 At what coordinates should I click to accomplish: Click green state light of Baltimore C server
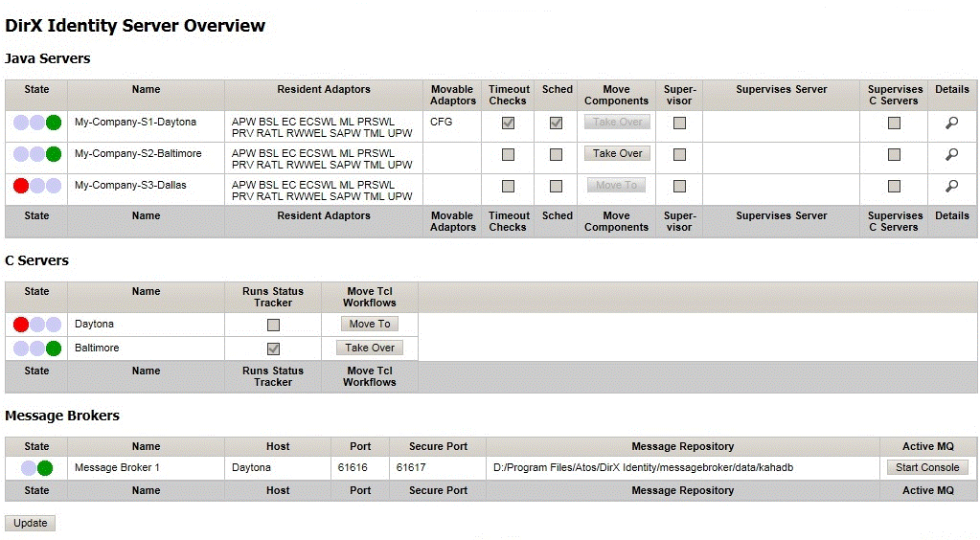click(x=54, y=349)
